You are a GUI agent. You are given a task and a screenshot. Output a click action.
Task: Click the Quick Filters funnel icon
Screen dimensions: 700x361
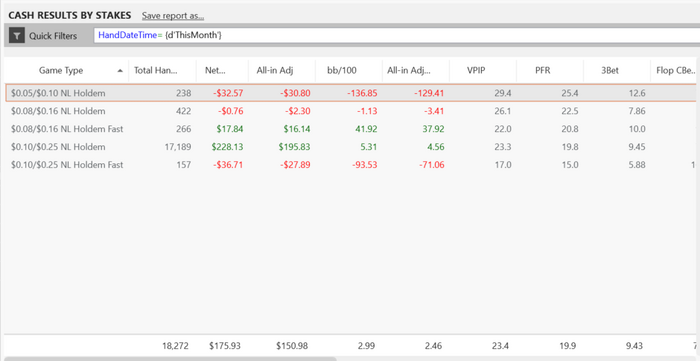coord(17,36)
